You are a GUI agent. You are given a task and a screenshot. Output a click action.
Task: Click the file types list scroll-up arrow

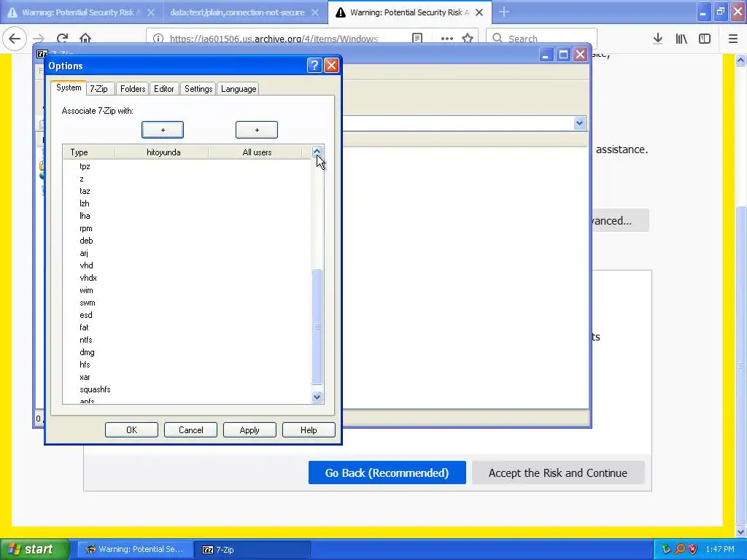click(317, 152)
